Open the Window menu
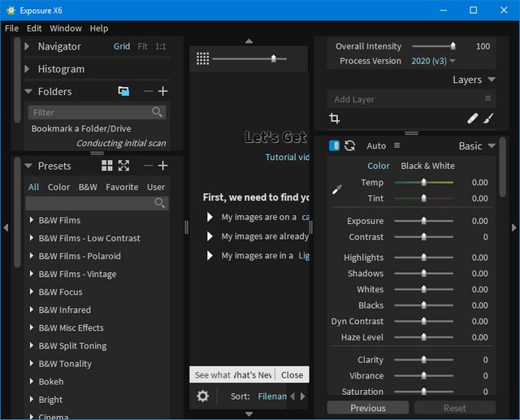 pos(66,28)
